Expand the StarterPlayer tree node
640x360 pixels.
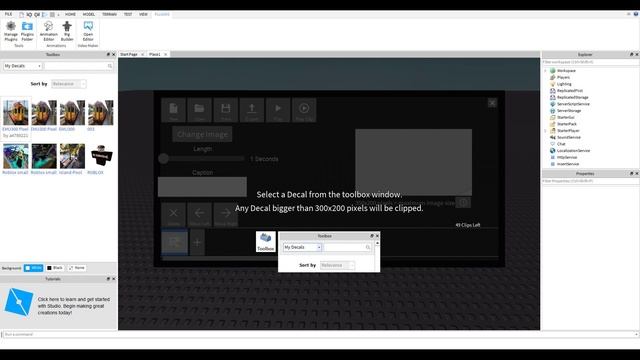pyautogui.click(x=546, y=131)
